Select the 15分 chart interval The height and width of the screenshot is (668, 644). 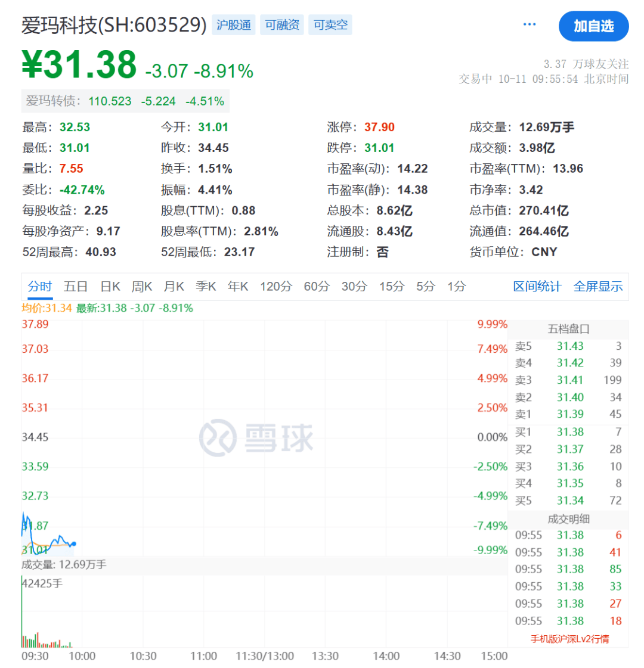point(392,286)
